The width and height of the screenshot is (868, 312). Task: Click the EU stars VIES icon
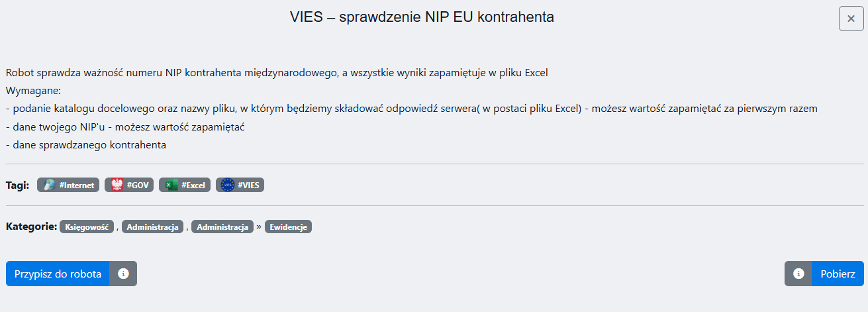pyautogui.click(x=228, y=185)
